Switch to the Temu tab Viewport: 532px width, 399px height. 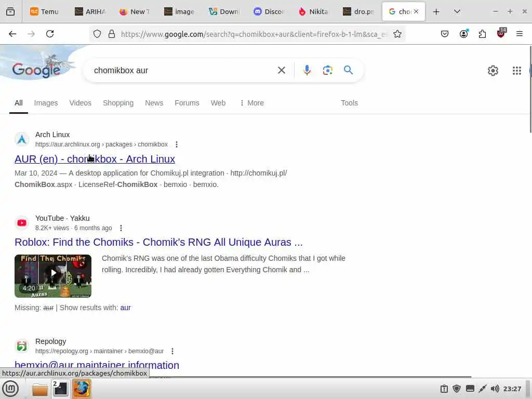(x=45, y=11)
